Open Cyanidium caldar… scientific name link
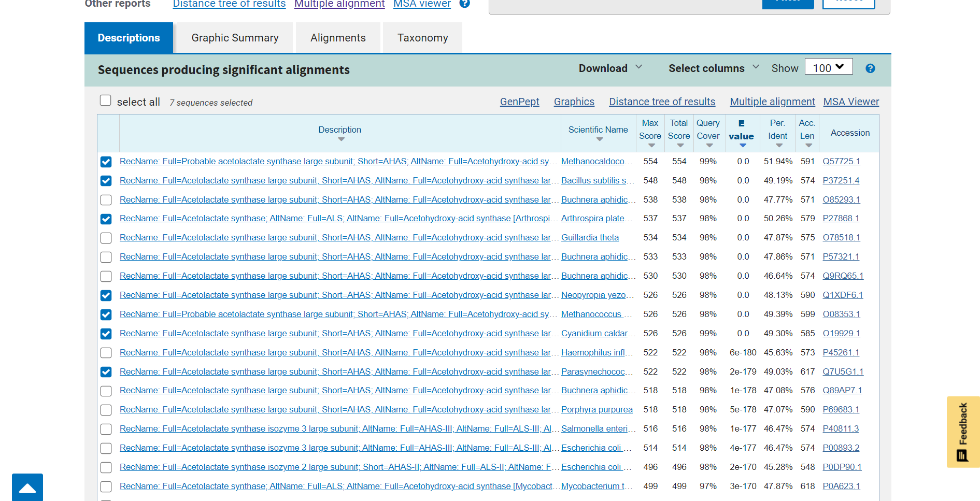The width and height of the screenshot is (980, 501). 598,334
